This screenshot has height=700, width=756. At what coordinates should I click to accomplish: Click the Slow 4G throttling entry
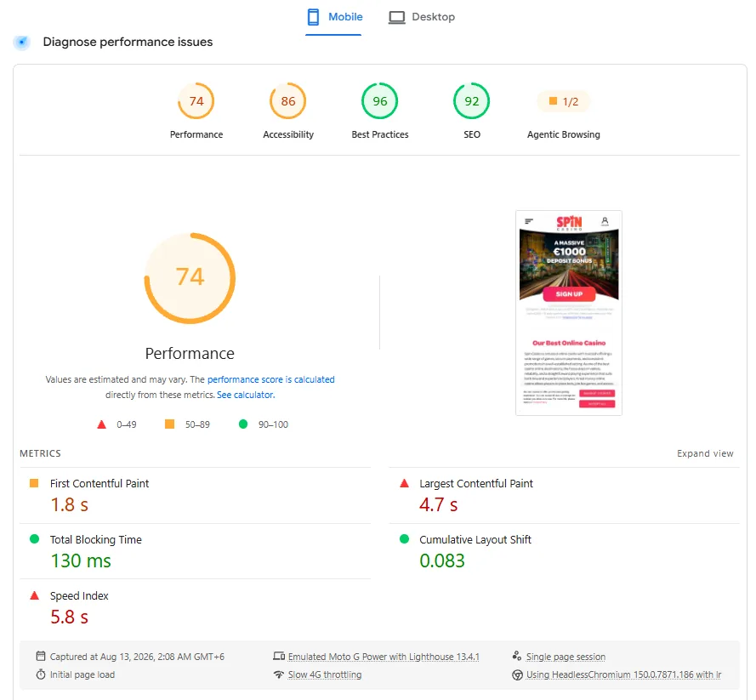pos(325,675)
